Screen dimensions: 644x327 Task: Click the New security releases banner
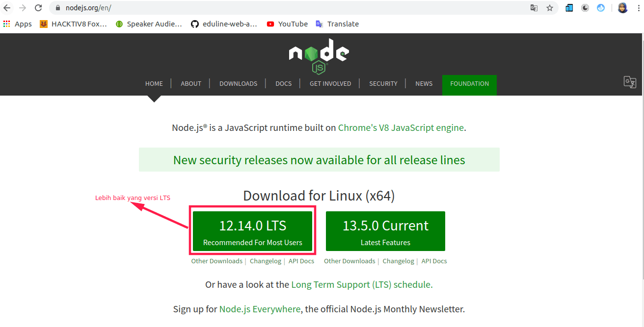point(319,160)
